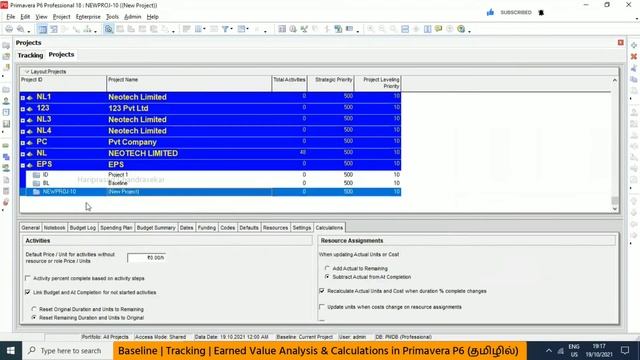Click the Project ID column header
The image size is (640, 360).
click(x=63, y=83)
